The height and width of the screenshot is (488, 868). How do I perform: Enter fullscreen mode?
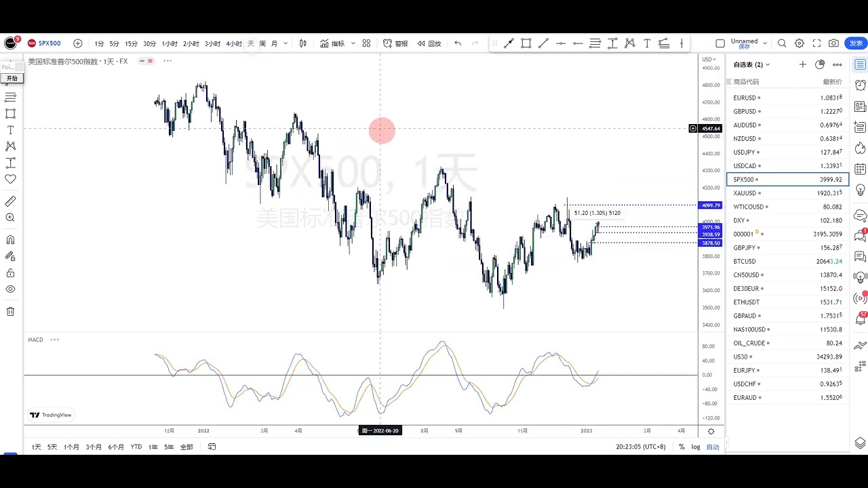(816, 43)
